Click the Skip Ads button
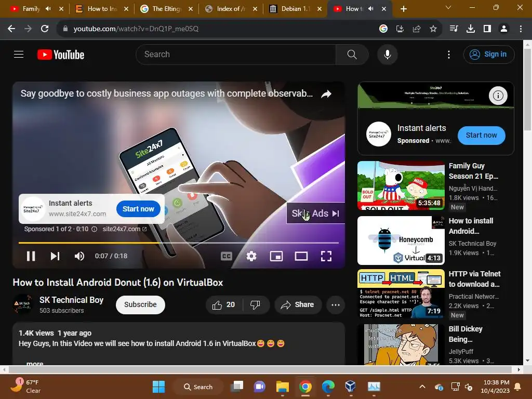This screenshot has height=399, width=532. [x=315, y=214]
